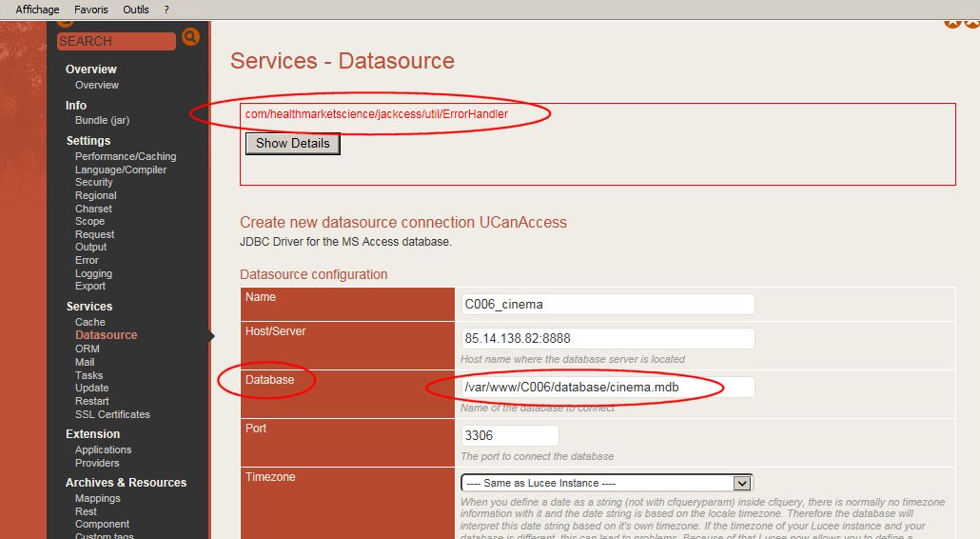Open Request settings
980x539 pixels.
point(94,234)
